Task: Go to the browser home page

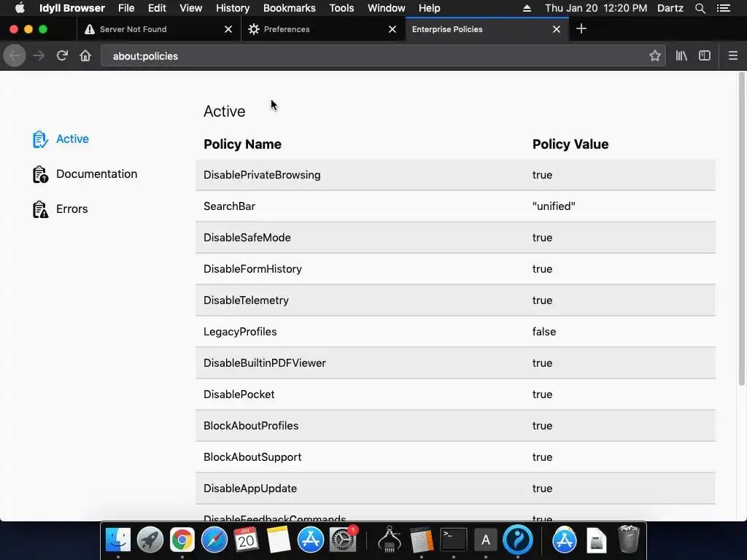Action: click(85, 55)
